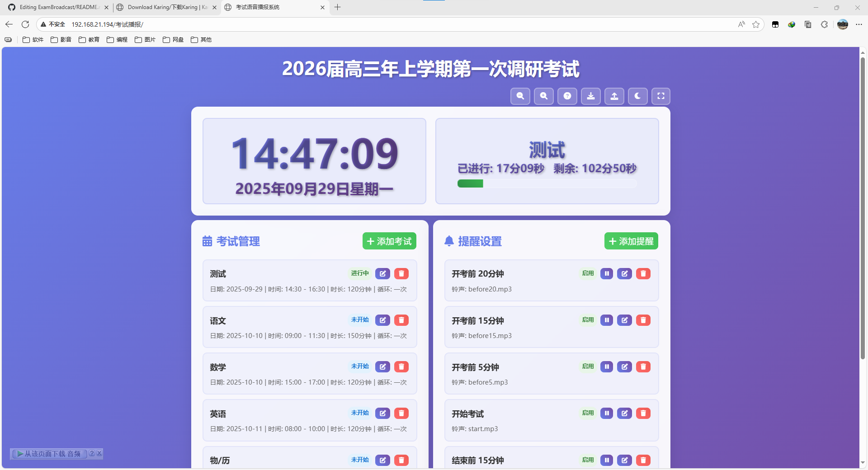The width and height of the screenshot is (868, 470).
Task: Click the 添加考试 button
Action: coord(389,241)
